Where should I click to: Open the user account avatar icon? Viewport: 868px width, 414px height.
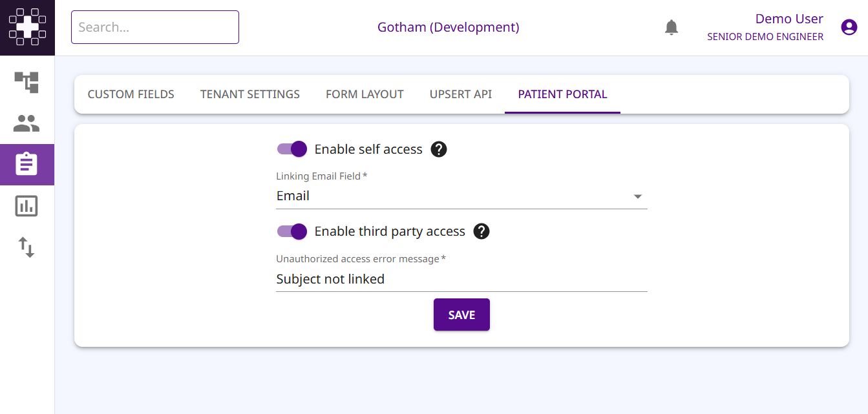click(x=849, y=27)
